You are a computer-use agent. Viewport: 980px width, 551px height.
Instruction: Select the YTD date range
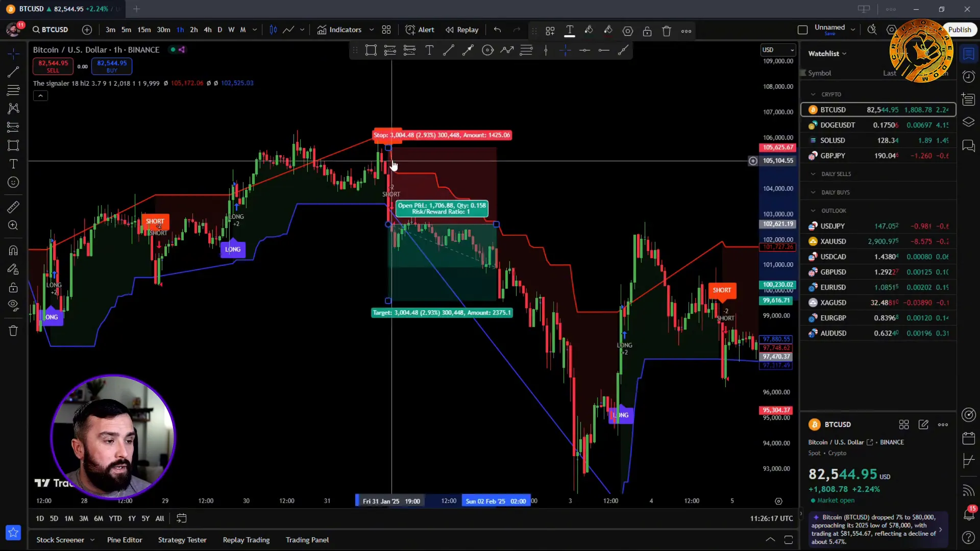click(115, 518)
